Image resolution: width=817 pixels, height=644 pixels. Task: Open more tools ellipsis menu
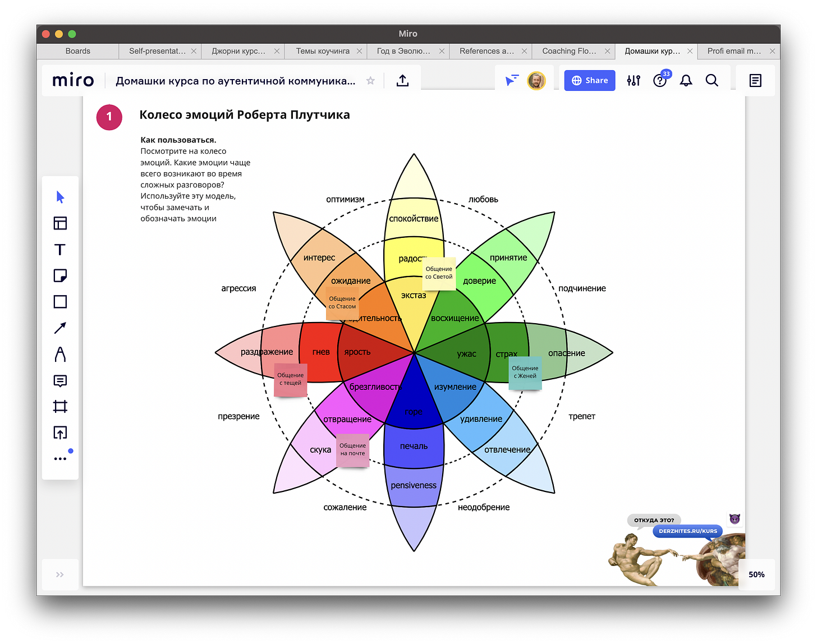[x=60, y=459]
